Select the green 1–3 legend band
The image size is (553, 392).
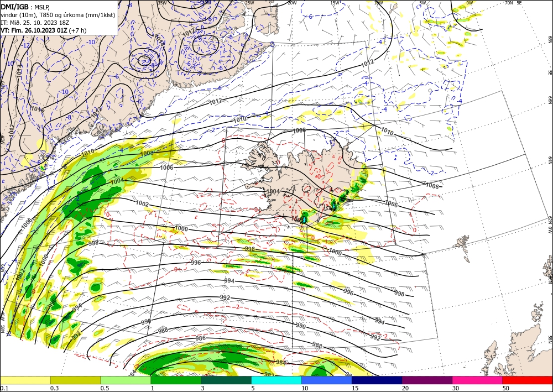tap(176, 380)
